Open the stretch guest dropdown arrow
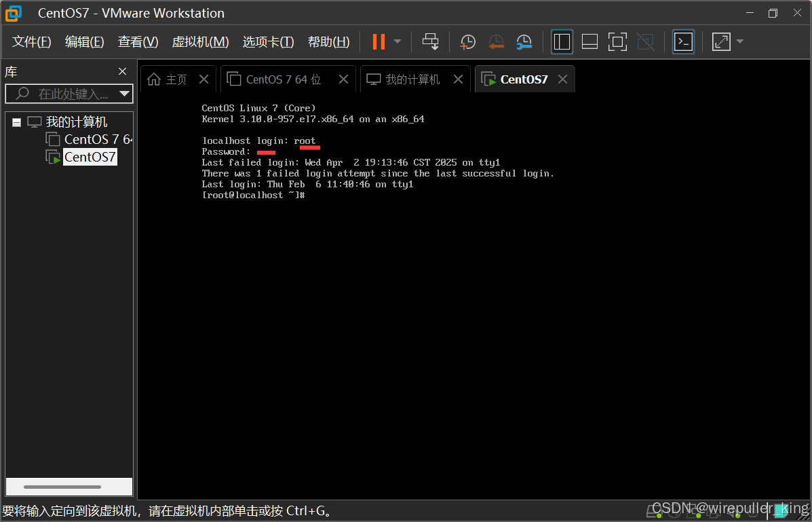Viewport: 812px width, 522px height. point(739,41)
